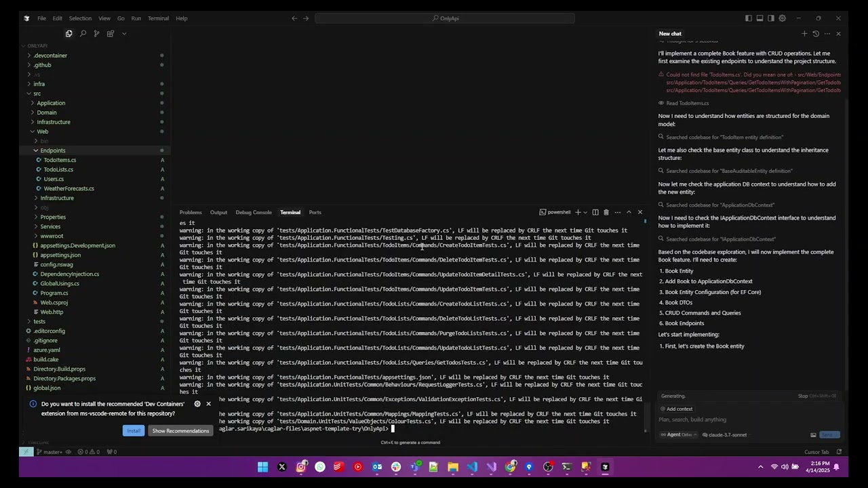Viewport: 868px width, 488px height.
Task: Open the Source Control view icon
Action: [96, 33]
